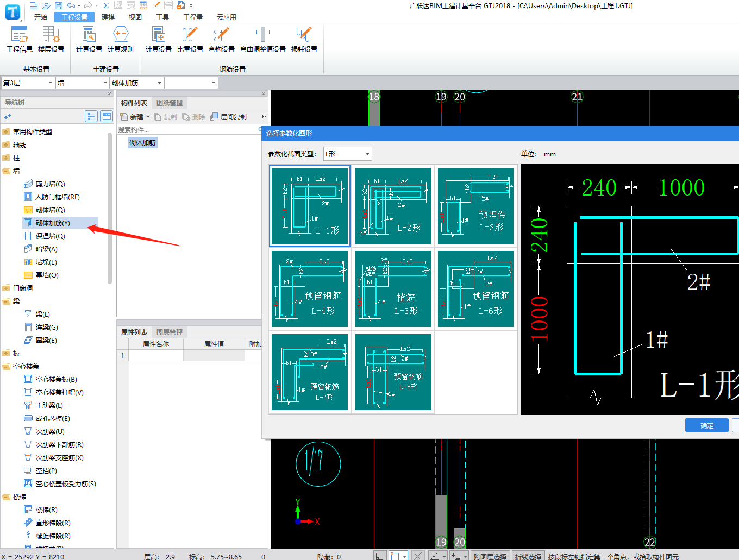
Task: Open 损耗设置 loss settings
Action: tap(304, 39)
